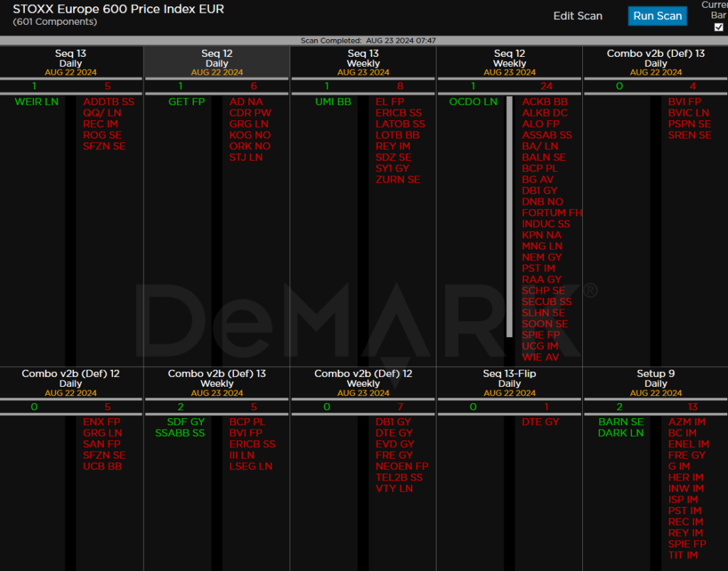728x571 pixels.
Task: Select the Seq 13 Weekly column header
Action: (363, 63)
